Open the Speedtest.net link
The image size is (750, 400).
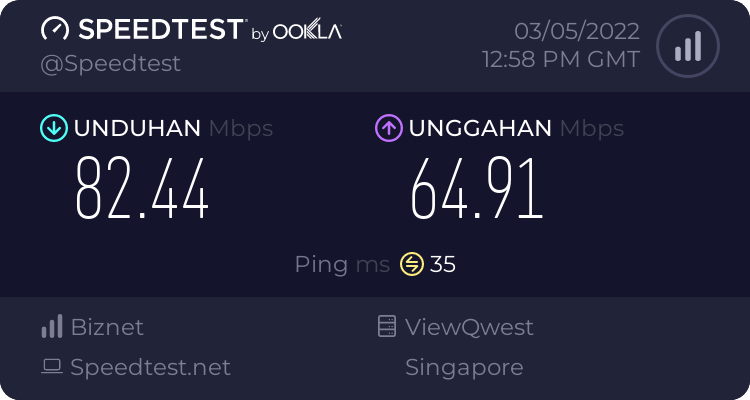pyautogui.click(x=150, y=368)
